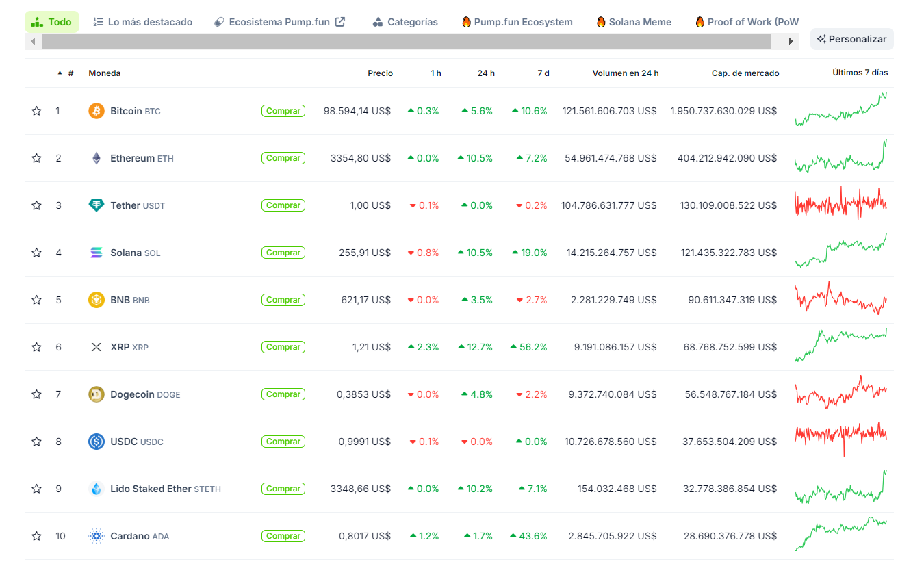Sort by rank using the # column arrow
924x562 pixels.
point(60,73)
